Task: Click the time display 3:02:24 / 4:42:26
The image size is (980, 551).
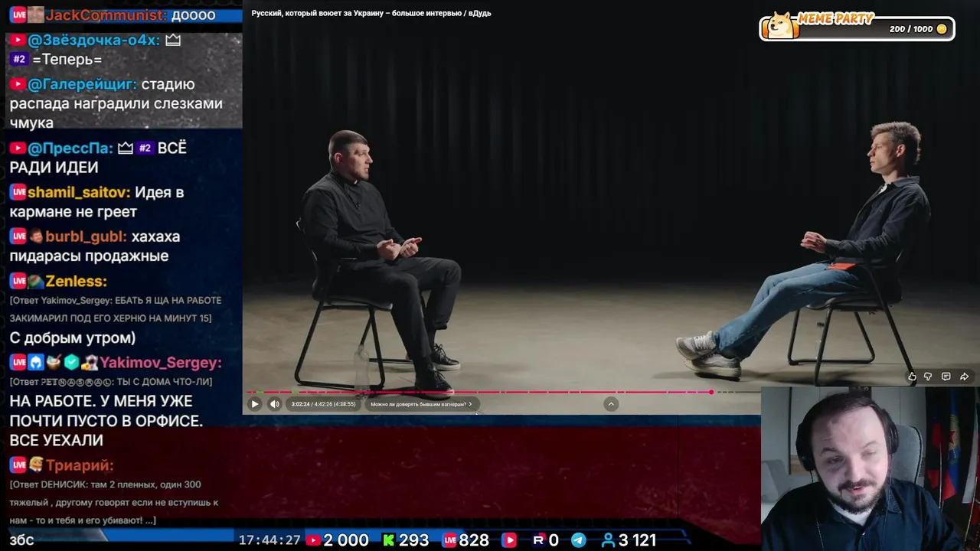Action: [x=323, y=404]
